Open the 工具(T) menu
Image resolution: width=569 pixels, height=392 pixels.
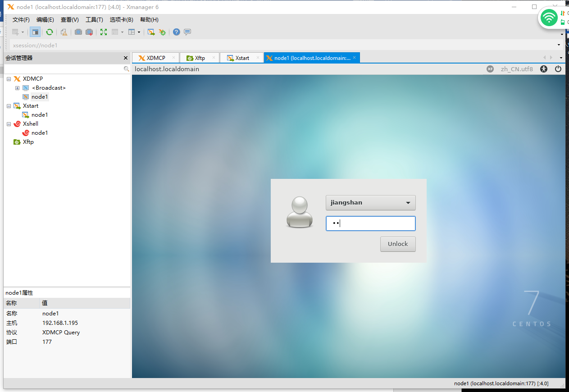[x=94, y=20]
